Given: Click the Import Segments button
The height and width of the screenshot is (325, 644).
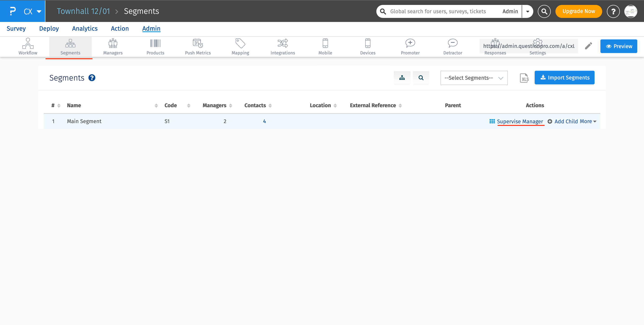Looking at the screenshot, I should click(564, 78).
